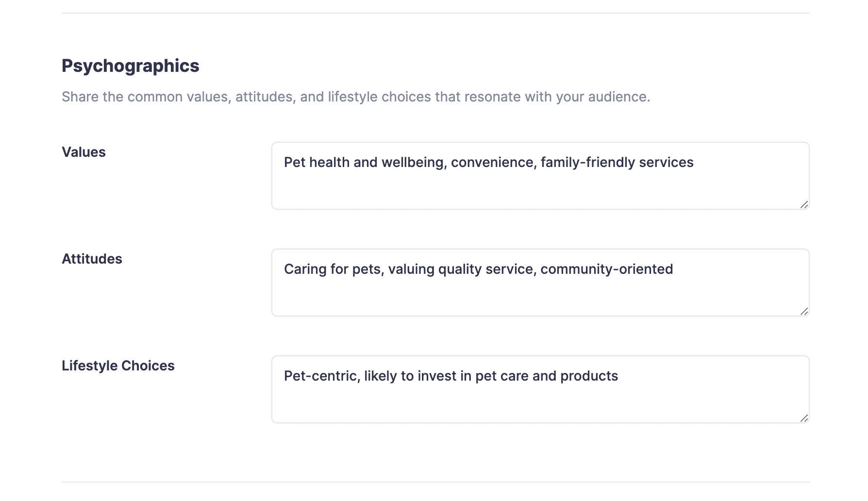
Task: Click the Psychographics section heading
Action: pos(130,66)
